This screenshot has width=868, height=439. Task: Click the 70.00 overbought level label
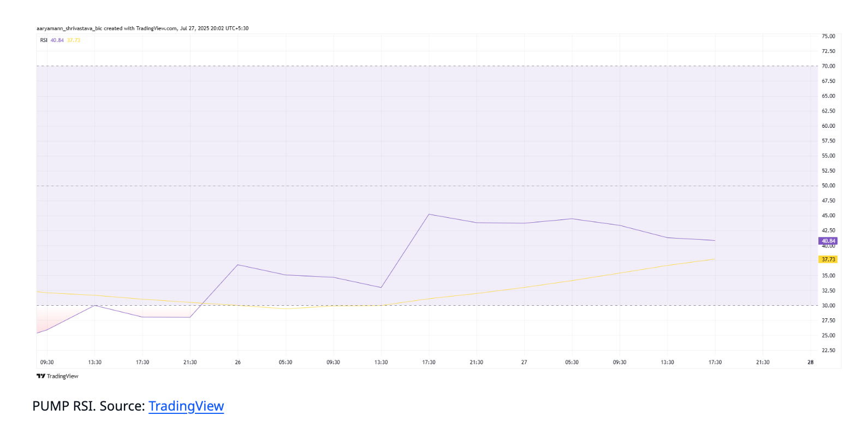828,66
